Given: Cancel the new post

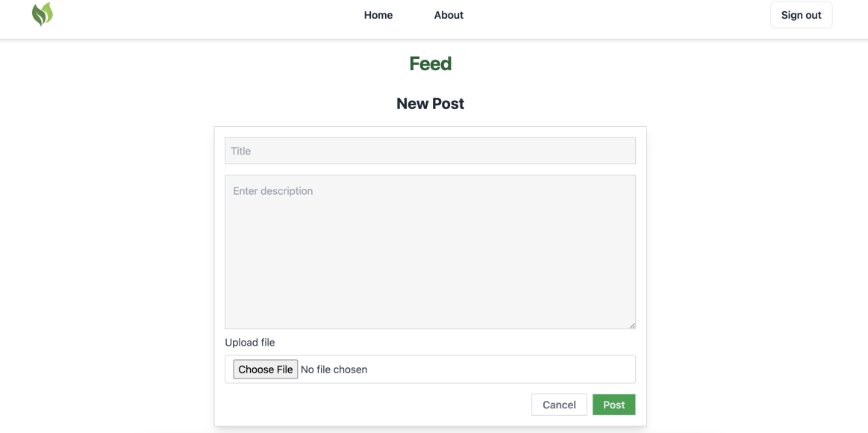Looking at the screenshot, I should click(x=559, y=405).
